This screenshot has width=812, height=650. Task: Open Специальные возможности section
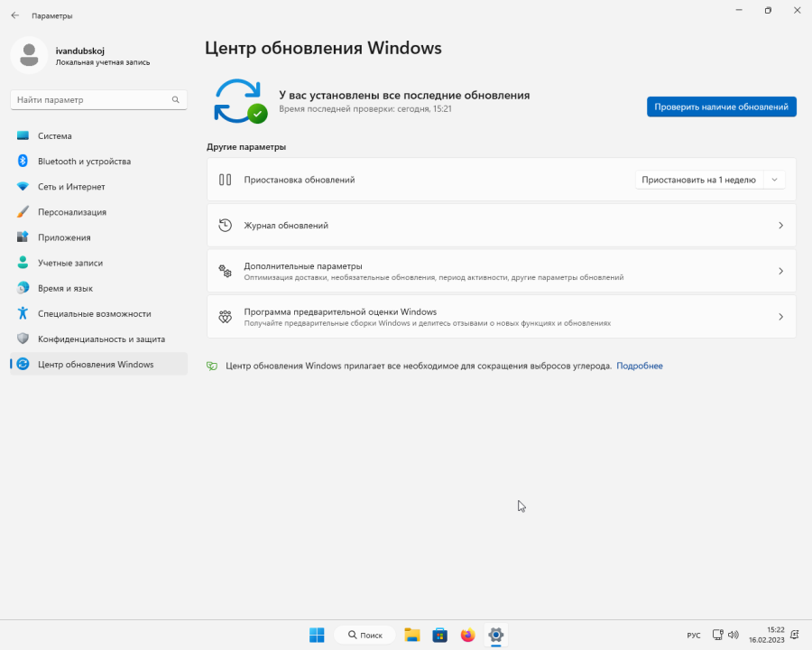click(99, 313)
